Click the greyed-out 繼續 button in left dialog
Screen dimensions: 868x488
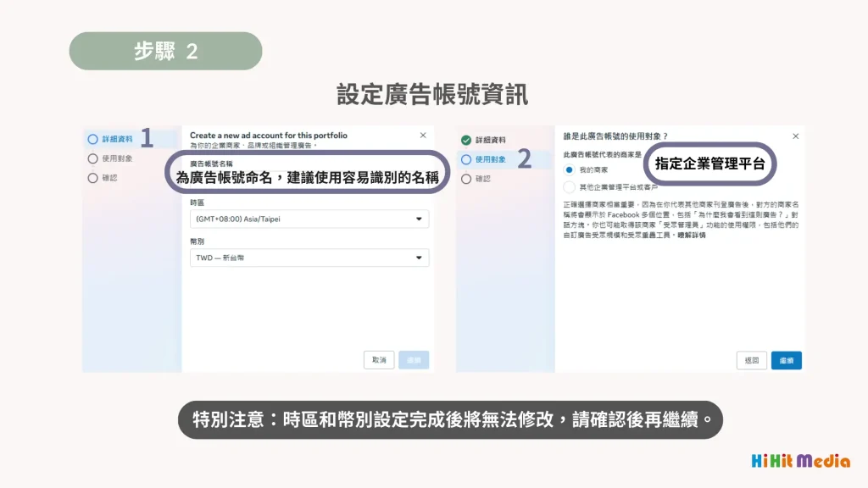(414, 360)
